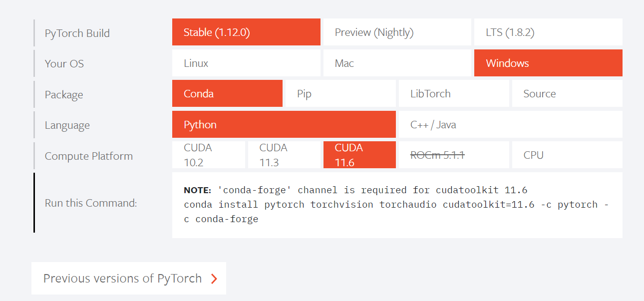Select Source package option

click(x=567, y=94)
